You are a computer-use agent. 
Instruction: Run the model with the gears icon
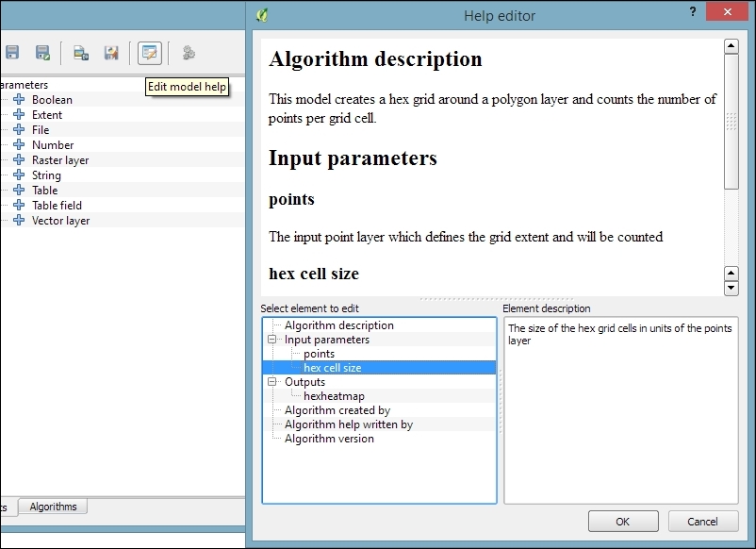point(189,53)
